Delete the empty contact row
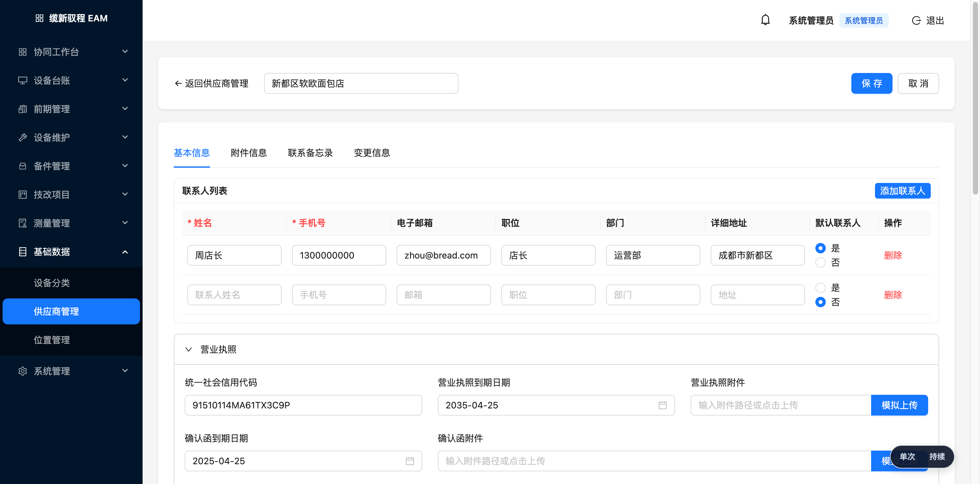This screenshot has height=484, width=980. click(x=893, y=295)
